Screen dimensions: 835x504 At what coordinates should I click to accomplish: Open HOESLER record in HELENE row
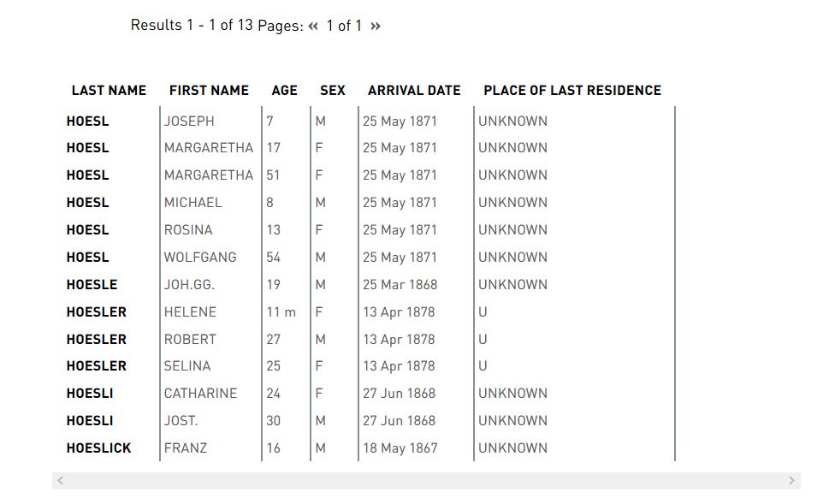[x=97, y=312]
